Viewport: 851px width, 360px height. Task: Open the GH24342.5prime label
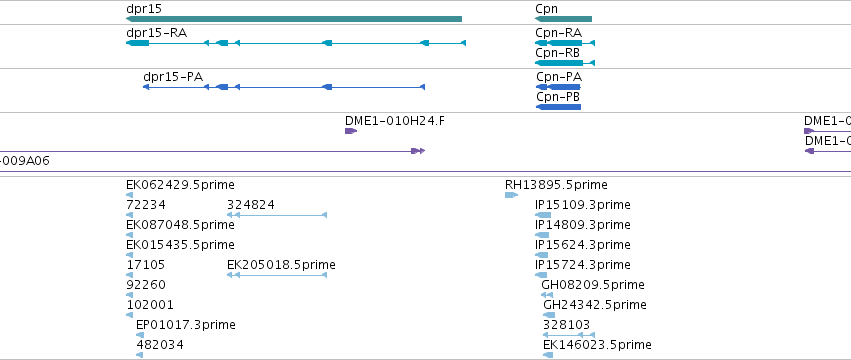coord(595,305)
